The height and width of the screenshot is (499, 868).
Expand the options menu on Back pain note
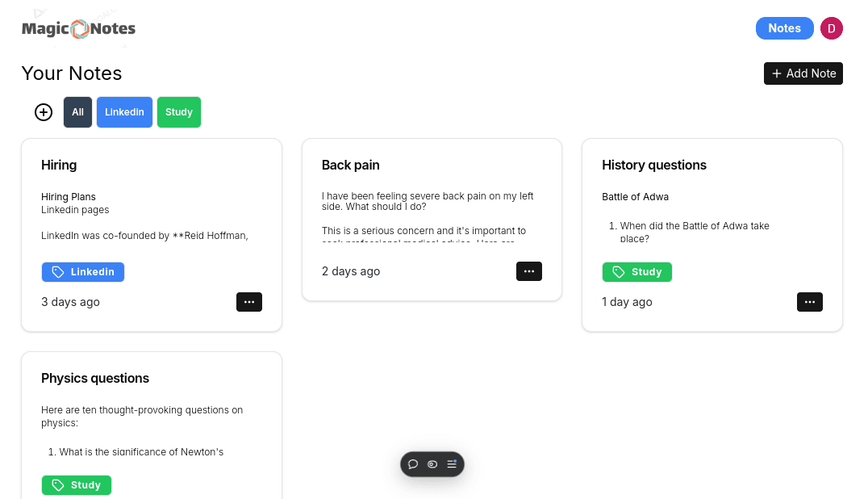tap(529, 271)
